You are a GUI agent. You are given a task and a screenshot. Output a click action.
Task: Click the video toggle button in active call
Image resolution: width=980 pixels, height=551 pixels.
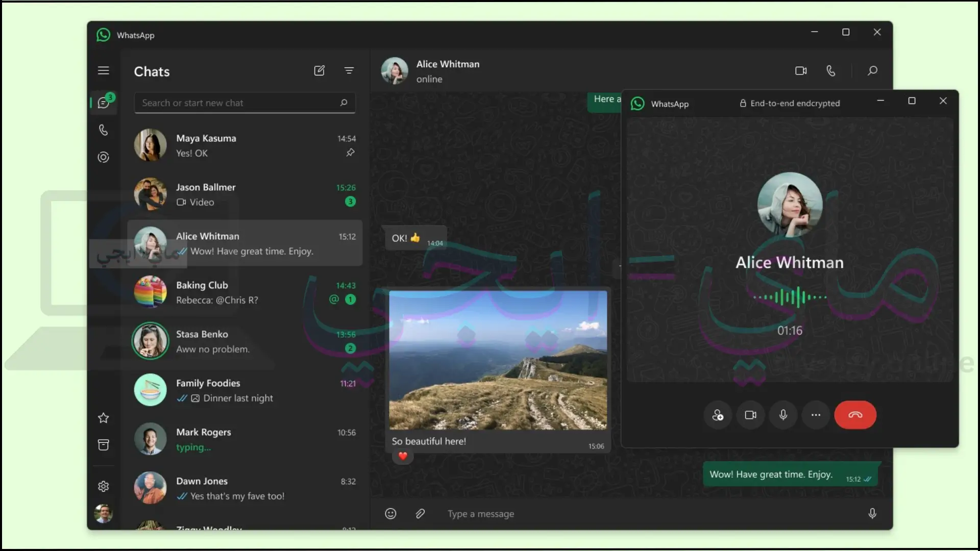tap(750, 414)
